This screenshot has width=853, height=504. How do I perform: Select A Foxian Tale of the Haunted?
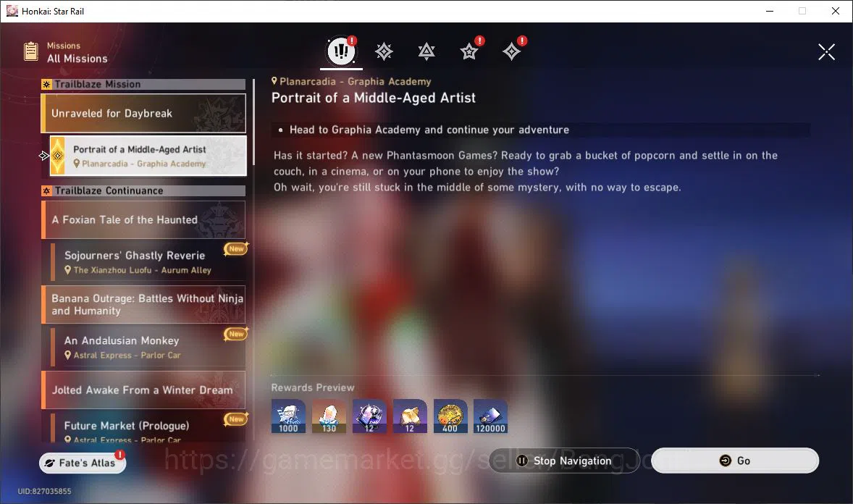click(143, 220)
